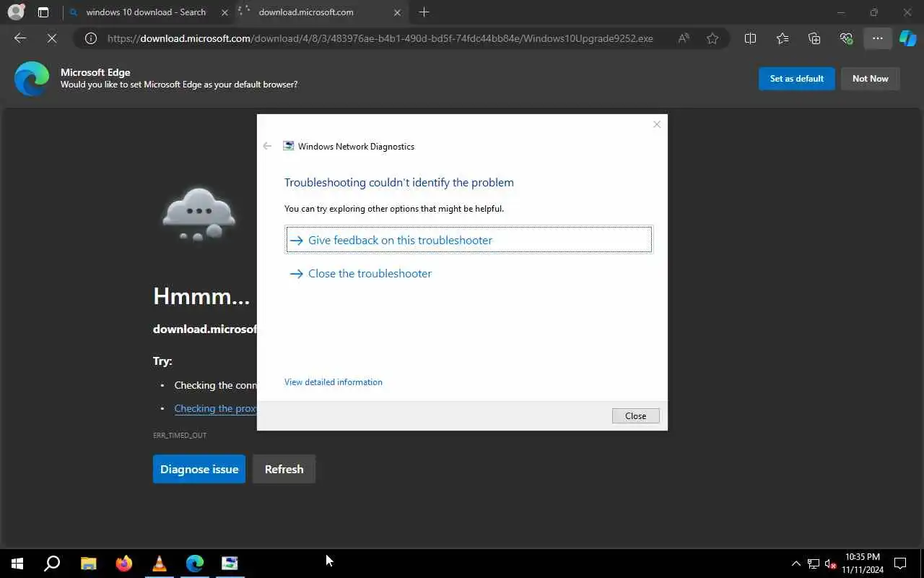The height and width of the screenshot is (578, 924).
Task: Stop loading the page with the X button
Action: click(x=52, y=38)
